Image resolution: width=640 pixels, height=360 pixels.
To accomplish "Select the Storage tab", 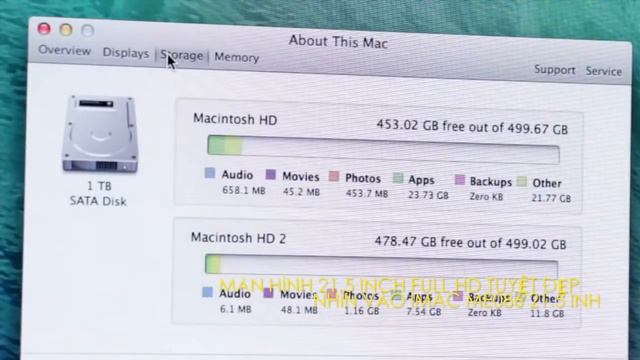I will (x=182, y=55).
